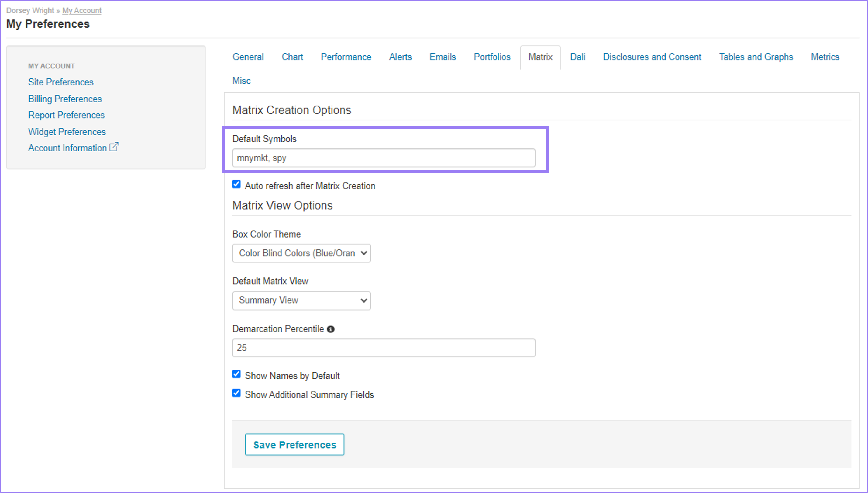The height and width of the screenshot is (493, 868).
Task: Click the Dorsey Wright breadcrumb text
Action: tap(30, 11)
